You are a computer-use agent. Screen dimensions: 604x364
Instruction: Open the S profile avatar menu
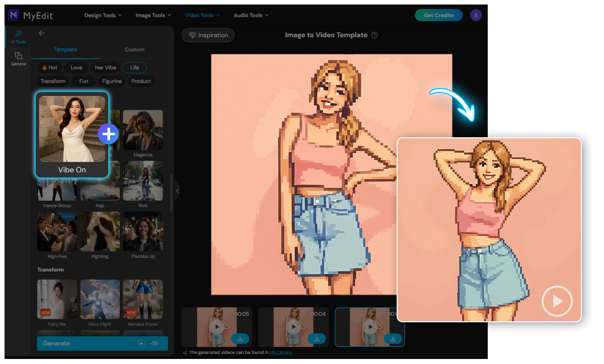click(476, 15)
